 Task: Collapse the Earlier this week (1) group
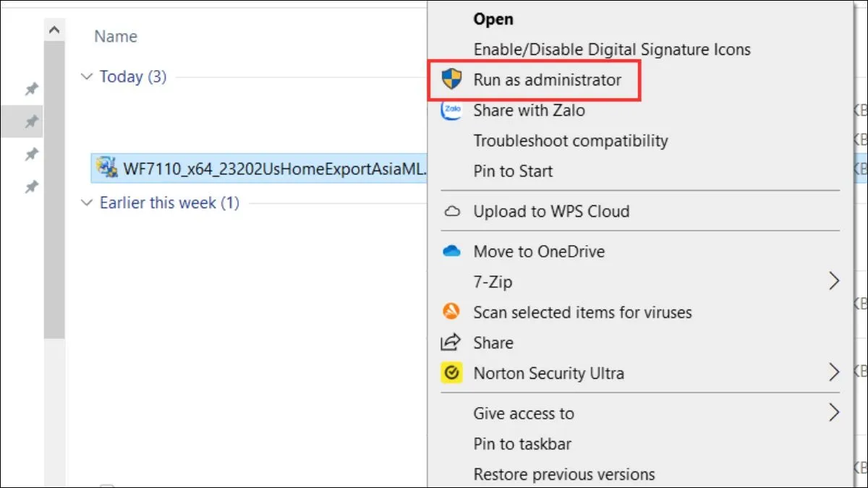coord(87,202)
